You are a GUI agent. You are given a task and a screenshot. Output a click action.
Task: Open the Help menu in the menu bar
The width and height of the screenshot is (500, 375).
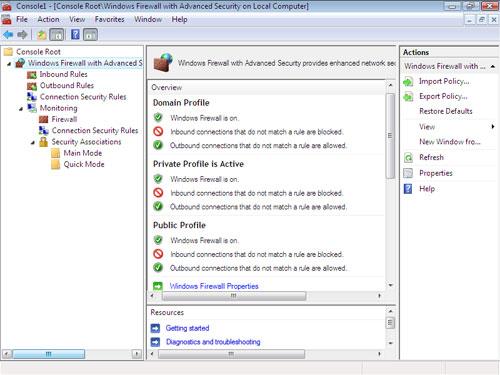[179, 19]
